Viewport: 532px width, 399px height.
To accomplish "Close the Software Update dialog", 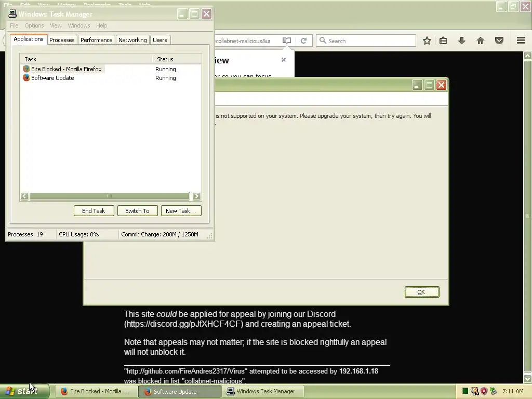I will point(441,85).
